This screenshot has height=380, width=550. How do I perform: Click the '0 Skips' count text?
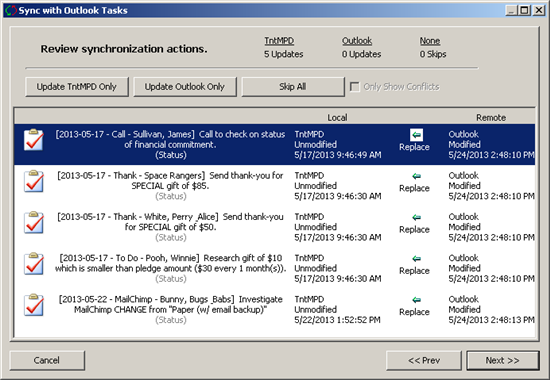click(433, 54)
